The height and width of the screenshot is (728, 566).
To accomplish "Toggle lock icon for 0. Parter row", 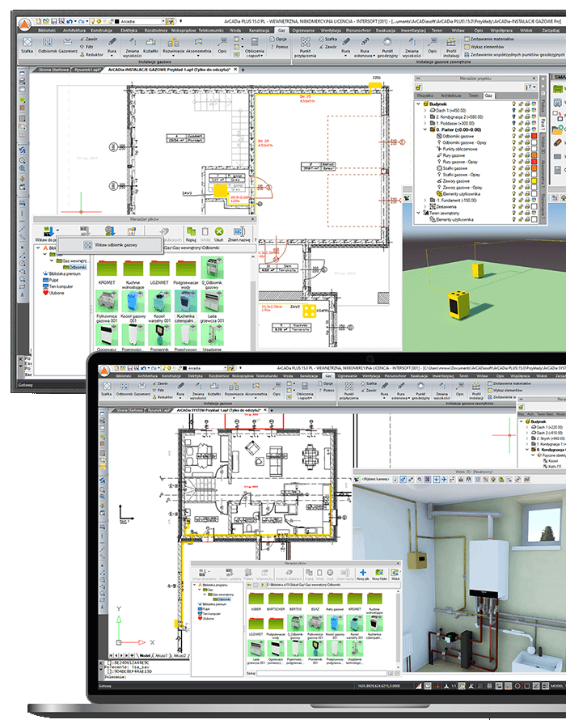I will pyautogui.click(x=521, y=129).
